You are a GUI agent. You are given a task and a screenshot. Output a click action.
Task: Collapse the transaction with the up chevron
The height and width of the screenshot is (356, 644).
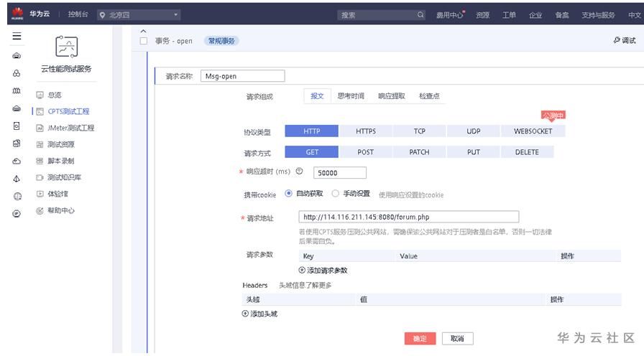[143, 31]
